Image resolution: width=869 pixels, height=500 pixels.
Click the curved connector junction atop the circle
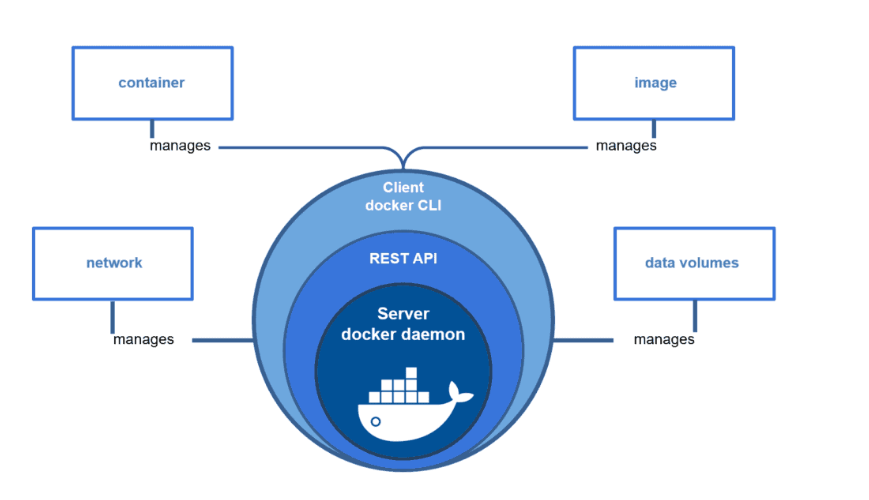point(403,160)
